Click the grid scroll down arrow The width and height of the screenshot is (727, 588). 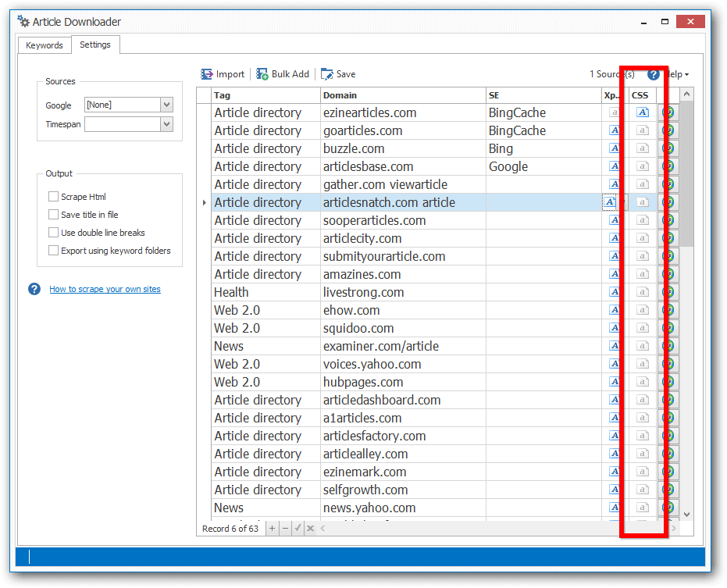(686, 515)
